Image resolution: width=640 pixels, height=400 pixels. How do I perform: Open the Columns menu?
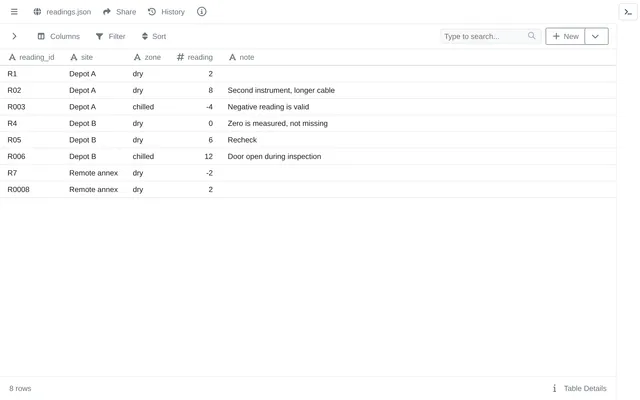59,36
